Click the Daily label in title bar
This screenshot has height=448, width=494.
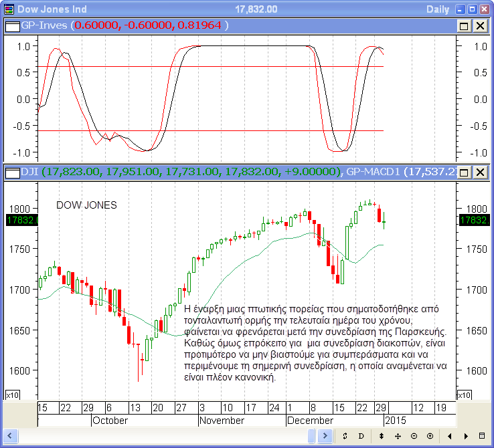(438, 9)
